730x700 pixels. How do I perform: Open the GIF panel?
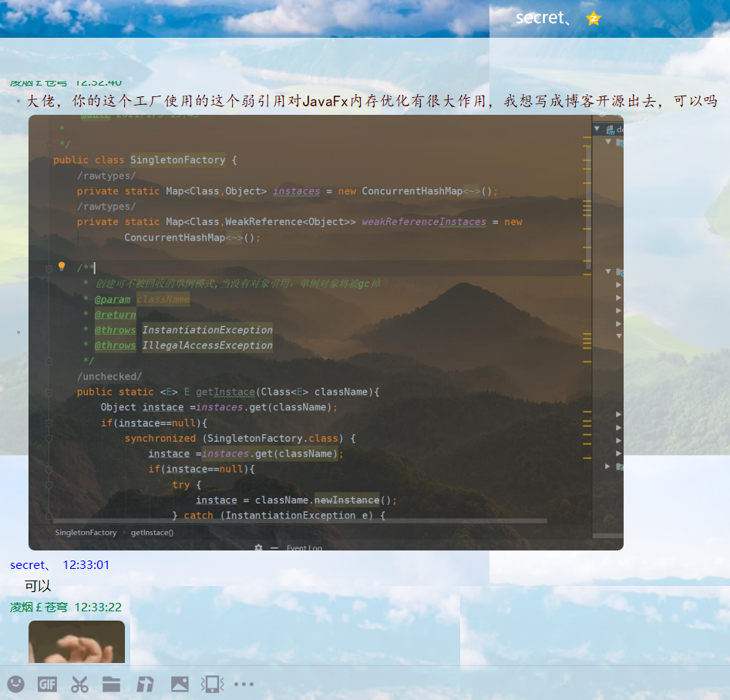click(47, 684)
